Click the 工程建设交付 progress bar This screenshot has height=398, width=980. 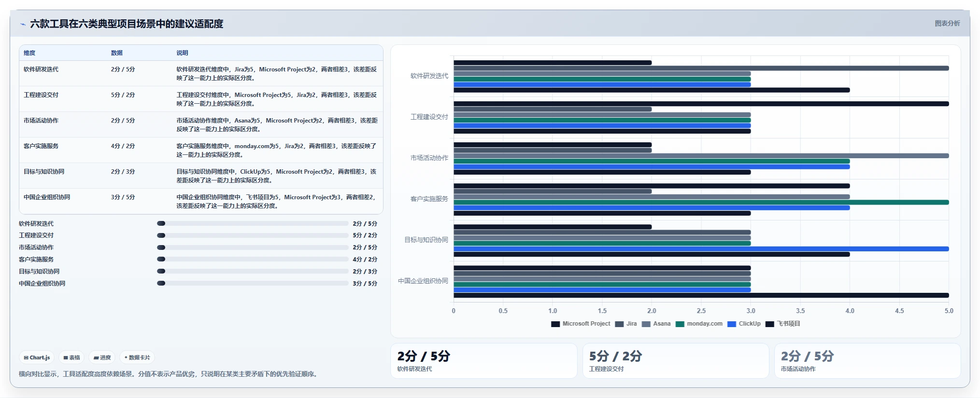pyautogui.click(x=253, y=235)
